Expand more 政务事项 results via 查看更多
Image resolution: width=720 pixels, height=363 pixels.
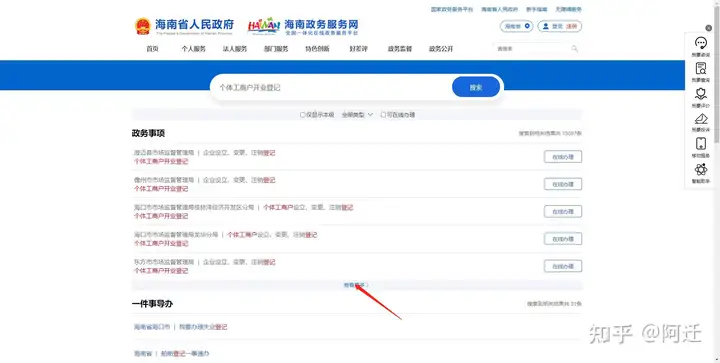tap(356, 285)
